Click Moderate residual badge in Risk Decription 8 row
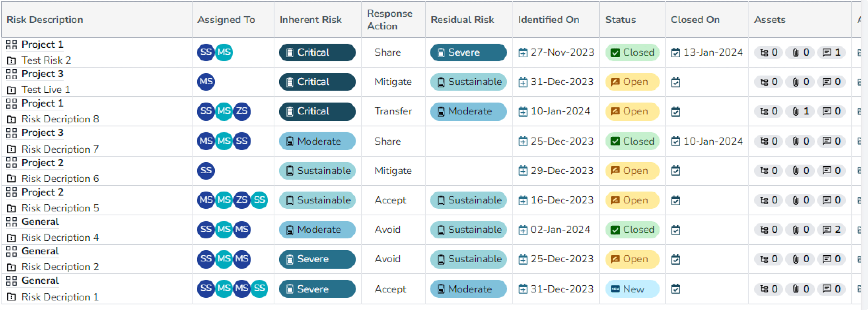Screen dimensions: 868x310 pos(468,111)
